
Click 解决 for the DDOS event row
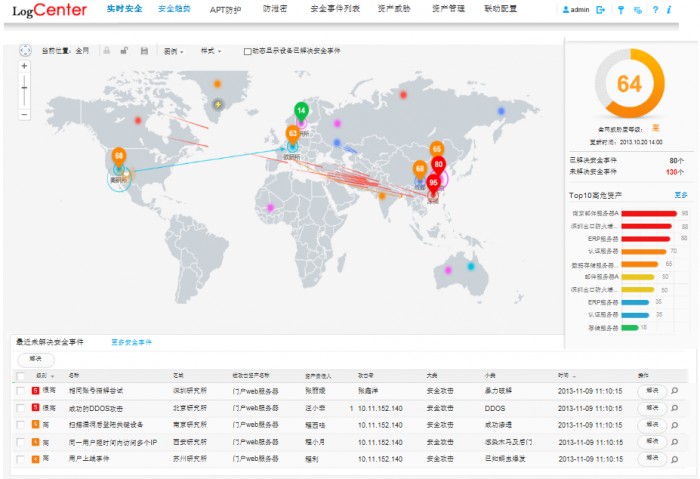[x=652, y=408]
